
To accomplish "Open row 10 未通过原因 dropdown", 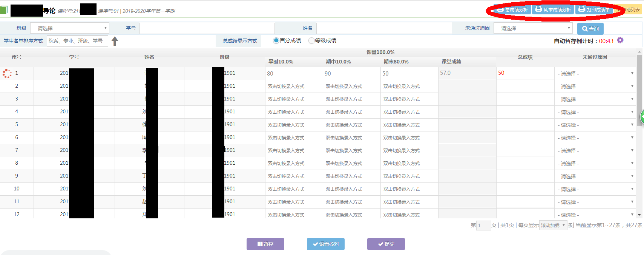I will 595,189.
